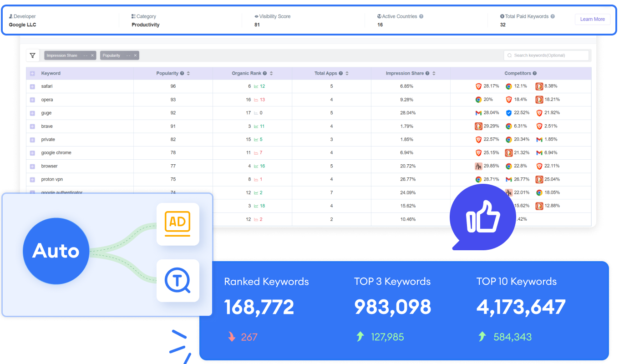The width and height of the screenshot is (619, 364).
Task: Remove the Impression Share filter chip
Action: [x=92, y=56]
